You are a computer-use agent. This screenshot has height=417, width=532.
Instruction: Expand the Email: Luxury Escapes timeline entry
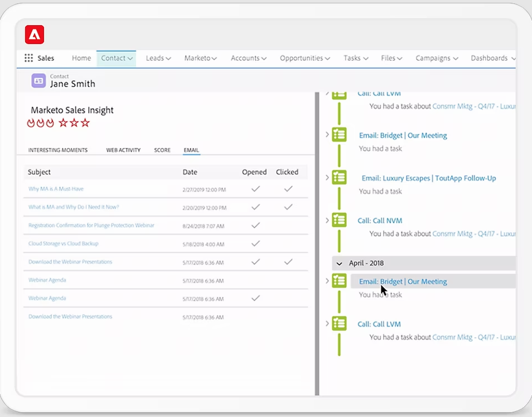327,178
